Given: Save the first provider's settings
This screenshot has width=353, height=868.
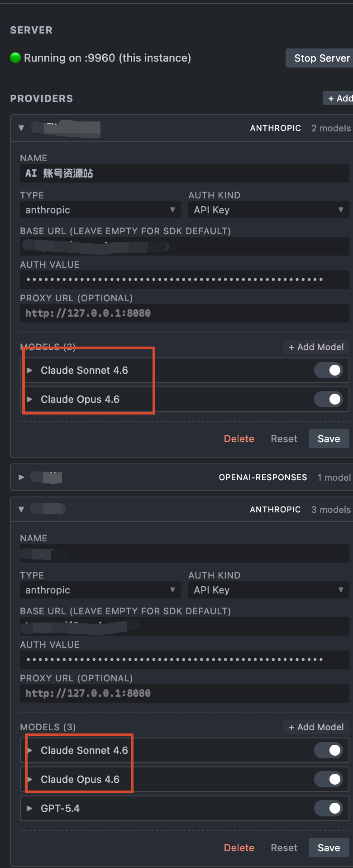Looking at the screenshot, I should (x=329, y=439).
